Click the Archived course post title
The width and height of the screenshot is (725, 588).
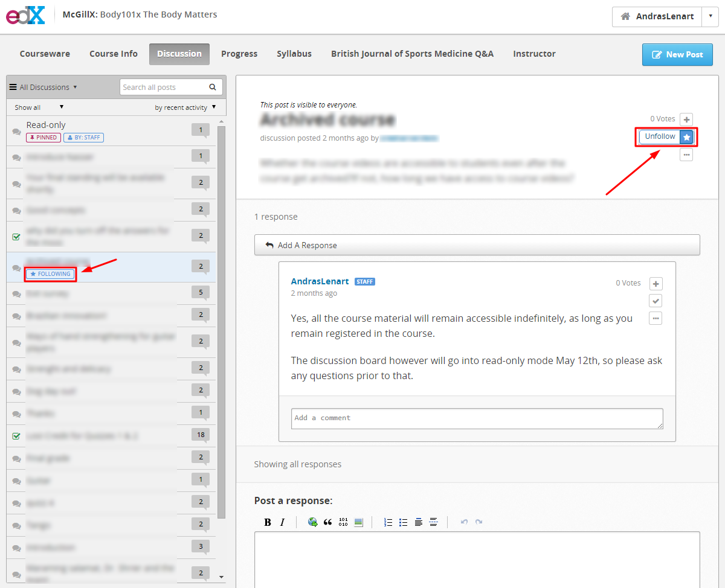327,120
